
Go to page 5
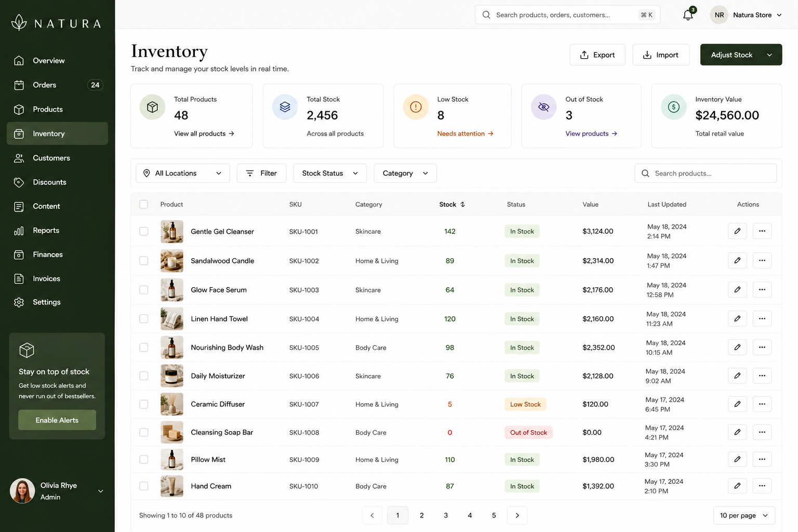[x=494, y=515]
